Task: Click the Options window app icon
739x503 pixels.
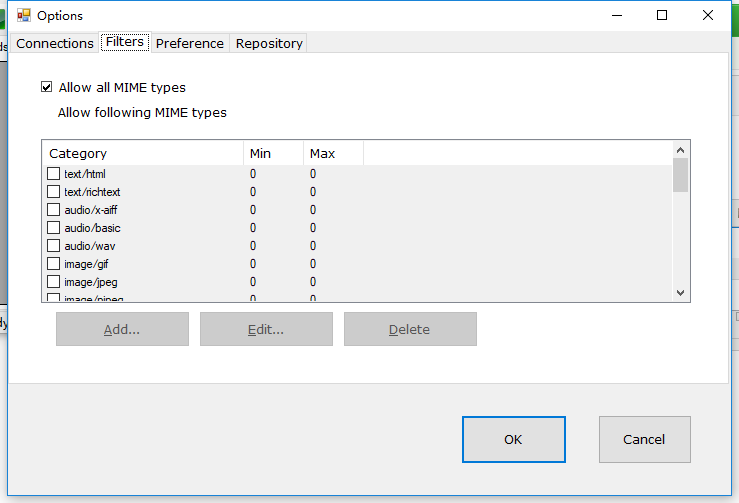Action: tap(24, 16)
